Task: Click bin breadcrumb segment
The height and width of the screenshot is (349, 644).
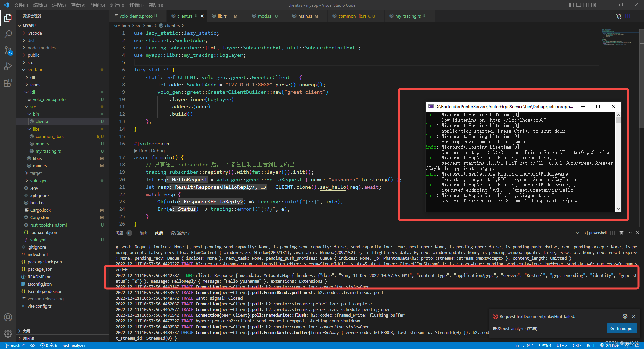Action: [x=149, y=26]
